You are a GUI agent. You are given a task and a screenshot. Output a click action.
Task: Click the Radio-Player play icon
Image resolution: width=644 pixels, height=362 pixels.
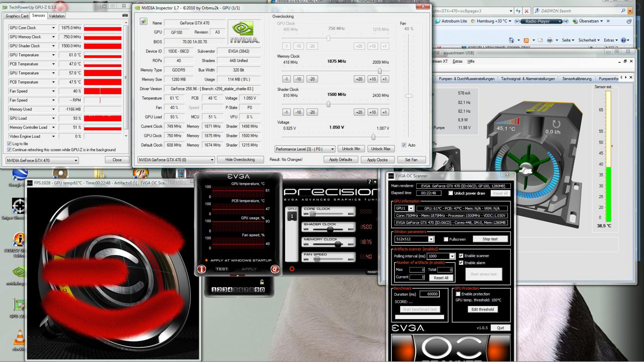click(517, 21)
